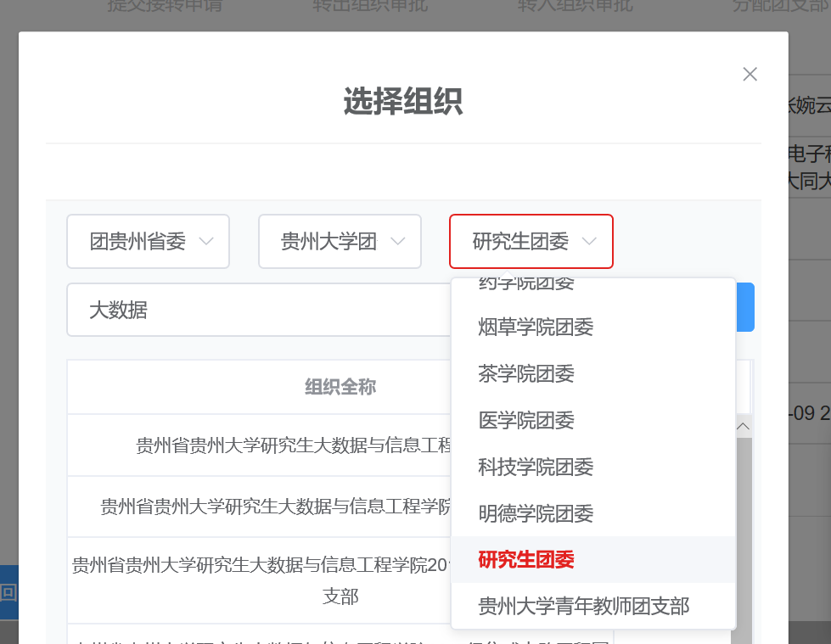Click the 组织全称 column header
This screenshot has width=831, height=644.
click(340, 388)
